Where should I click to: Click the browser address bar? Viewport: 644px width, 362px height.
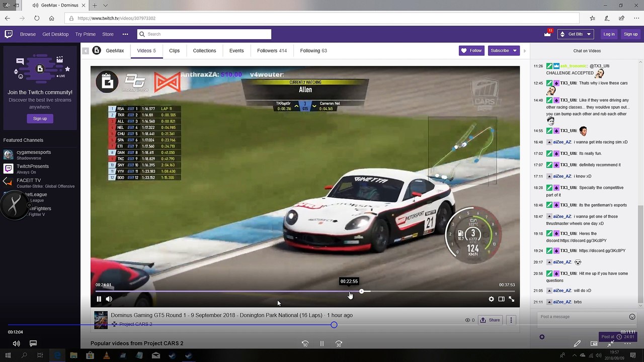[x=322, y=18]
